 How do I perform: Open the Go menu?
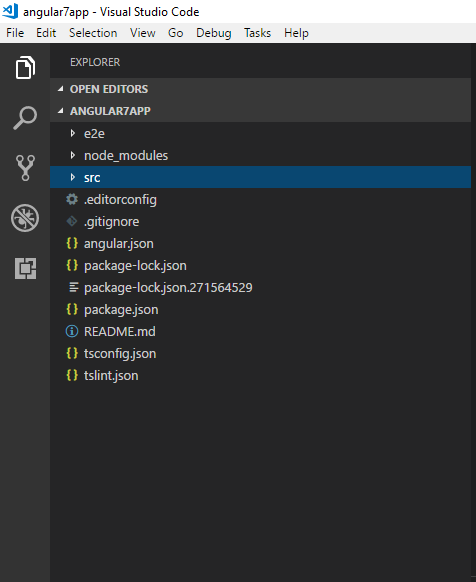pos(176,33)
